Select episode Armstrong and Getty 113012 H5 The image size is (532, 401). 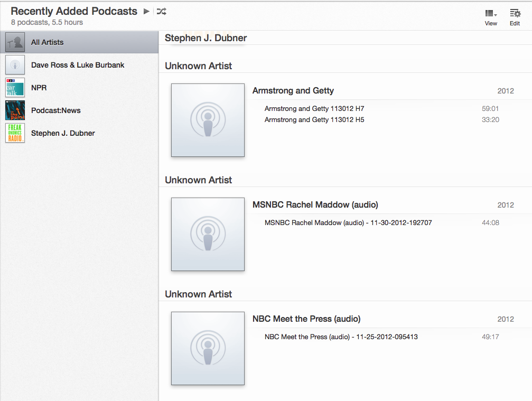pyautogui.click(x=314, y=120)
